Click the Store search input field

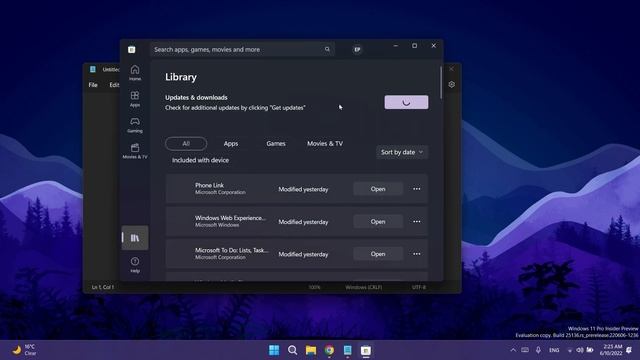coord(242,49)
